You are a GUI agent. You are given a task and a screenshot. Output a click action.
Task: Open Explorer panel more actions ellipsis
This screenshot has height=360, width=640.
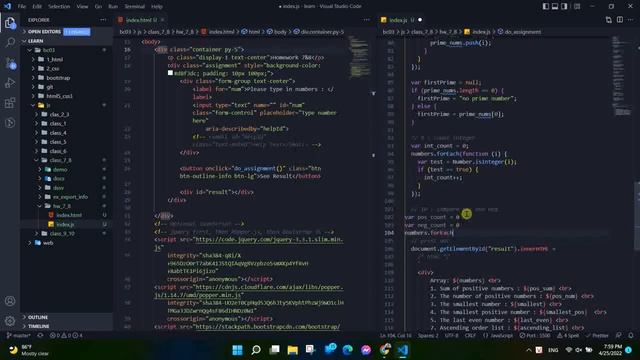pos(103,20)
